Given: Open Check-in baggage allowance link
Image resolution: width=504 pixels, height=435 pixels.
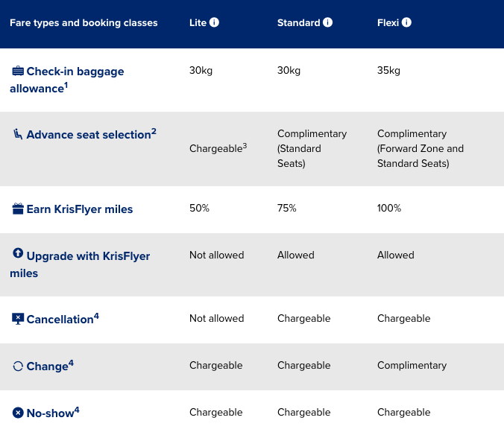Looking at the screenshot, I should [x=67, y=80].
